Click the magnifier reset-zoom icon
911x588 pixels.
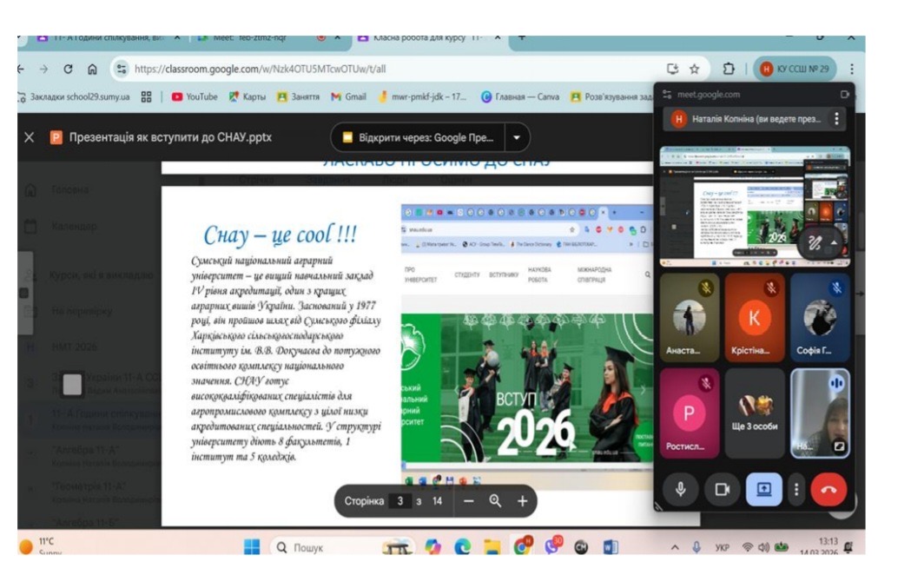(x=495, y=501)
